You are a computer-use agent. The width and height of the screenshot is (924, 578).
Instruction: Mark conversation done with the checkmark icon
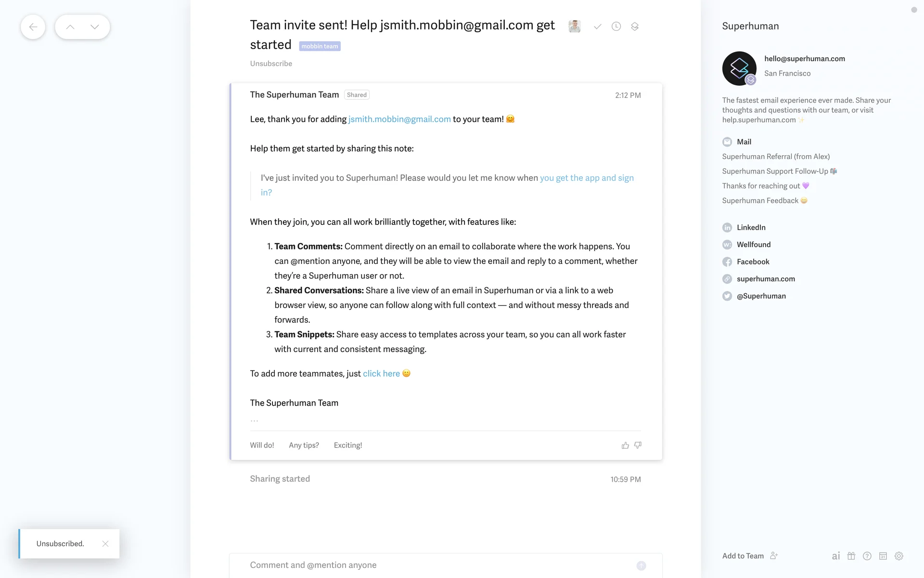(597, 26)
